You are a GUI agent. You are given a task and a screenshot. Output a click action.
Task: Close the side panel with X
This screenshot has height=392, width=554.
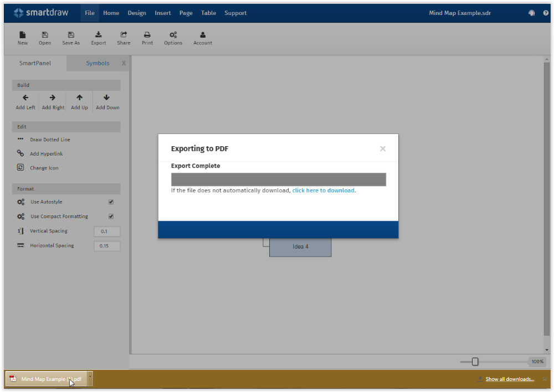click(x=124, y=63)
